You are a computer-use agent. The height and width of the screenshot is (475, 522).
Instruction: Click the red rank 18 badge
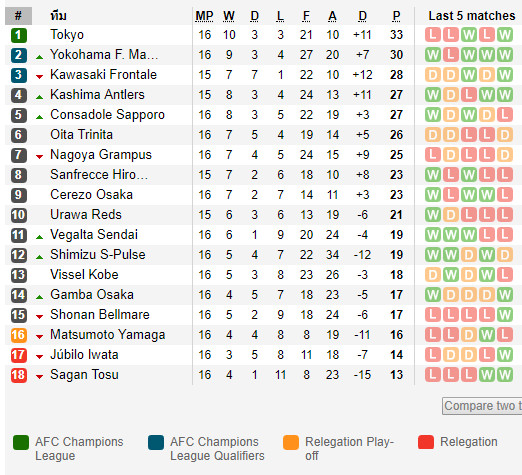(x=19, y=375)
